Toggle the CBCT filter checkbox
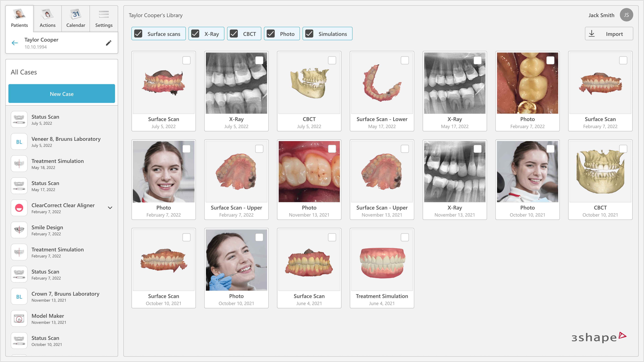The image size is (644, 362). (x=234, y=34)
